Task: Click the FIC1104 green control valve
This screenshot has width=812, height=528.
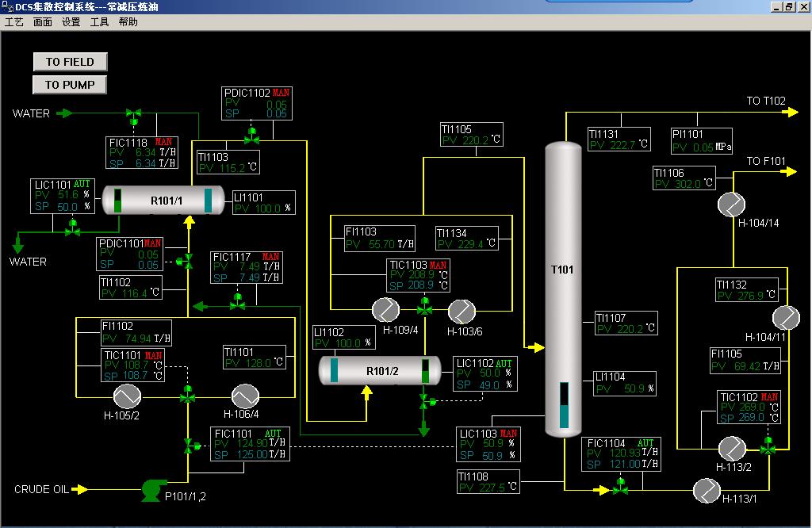Action: click(x=621, y=487)
